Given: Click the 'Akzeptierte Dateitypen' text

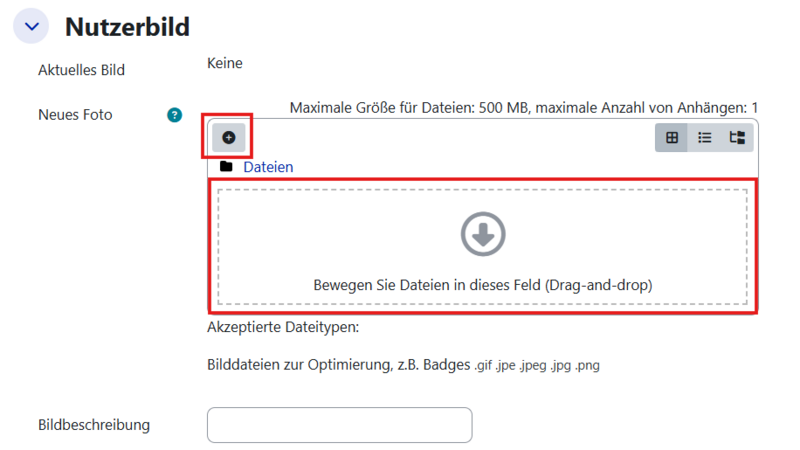Looking at the screenshot, I should pyautogui.click(x=282, y=327).
